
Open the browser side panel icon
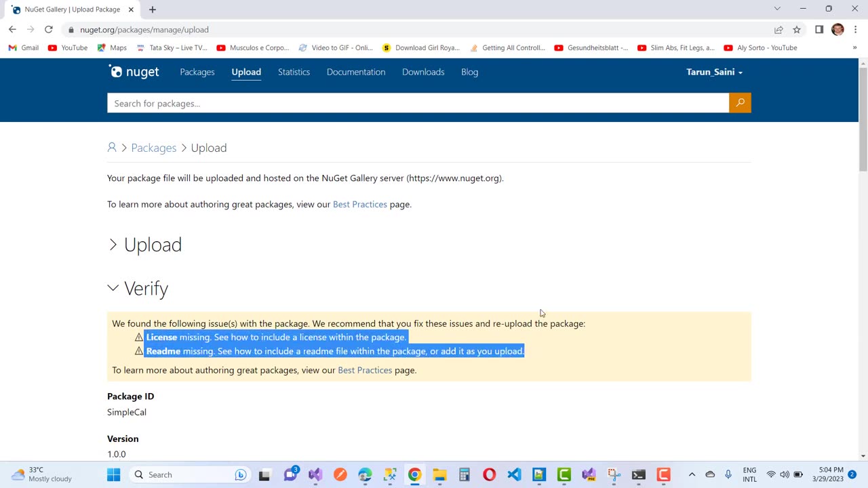[x=819, y=30]
